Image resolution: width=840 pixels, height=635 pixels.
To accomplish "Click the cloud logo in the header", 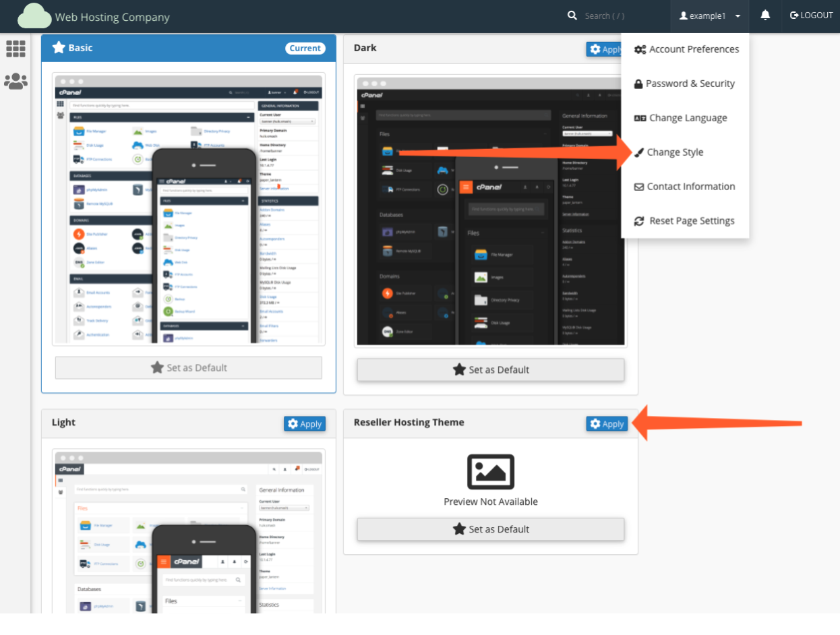I will 34,16.
